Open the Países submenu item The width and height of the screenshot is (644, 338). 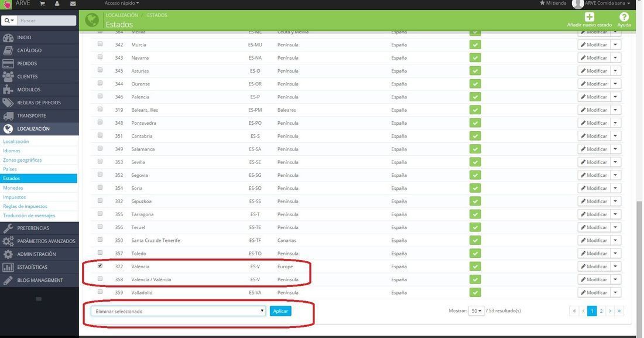coord(10,169)
